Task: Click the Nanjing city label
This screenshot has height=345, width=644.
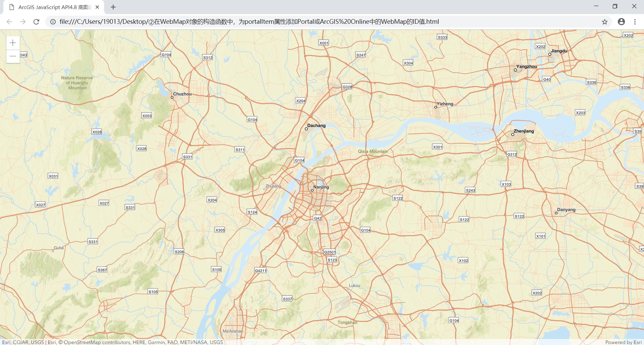Action: 321,187
